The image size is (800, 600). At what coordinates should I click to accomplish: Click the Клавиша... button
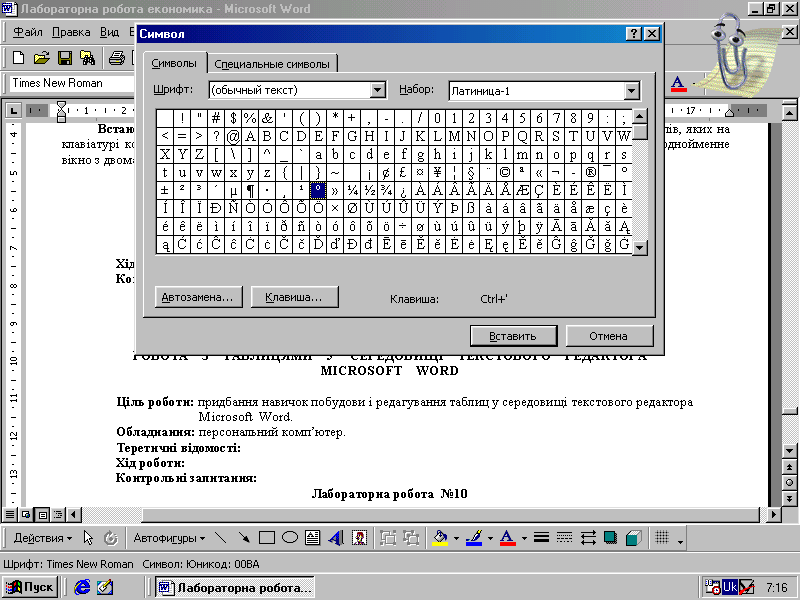coord(294,297)
